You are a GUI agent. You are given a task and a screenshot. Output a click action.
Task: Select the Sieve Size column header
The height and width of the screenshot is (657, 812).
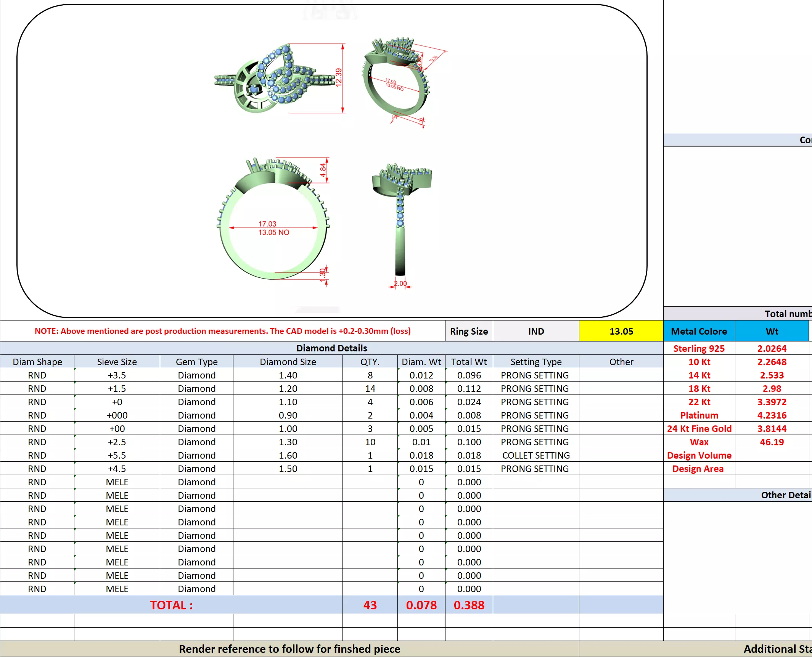[117, 362]
